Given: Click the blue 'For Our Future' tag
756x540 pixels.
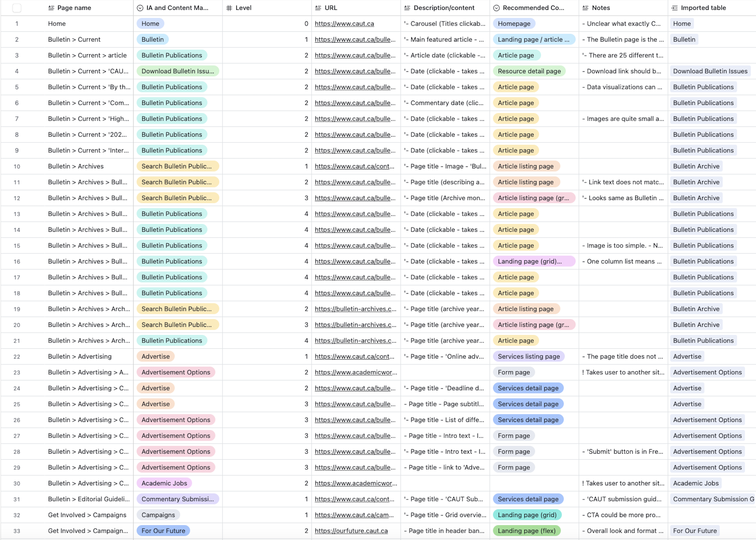Looking at the screenshot, I should (163, 531).
